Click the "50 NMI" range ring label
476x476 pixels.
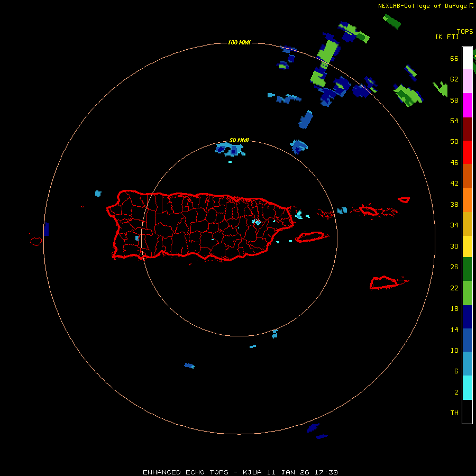pyautogui.click(x=239, y=140)
